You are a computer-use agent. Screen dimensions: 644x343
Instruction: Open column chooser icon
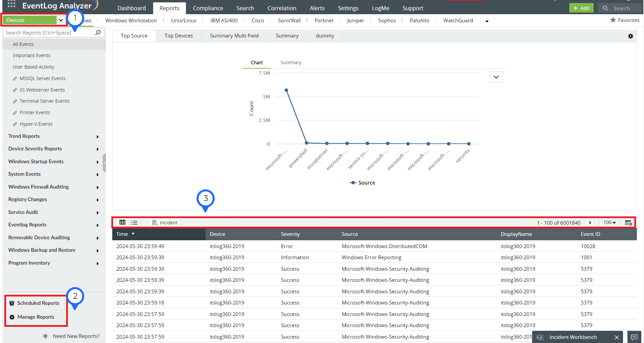[x=628, y=222]
